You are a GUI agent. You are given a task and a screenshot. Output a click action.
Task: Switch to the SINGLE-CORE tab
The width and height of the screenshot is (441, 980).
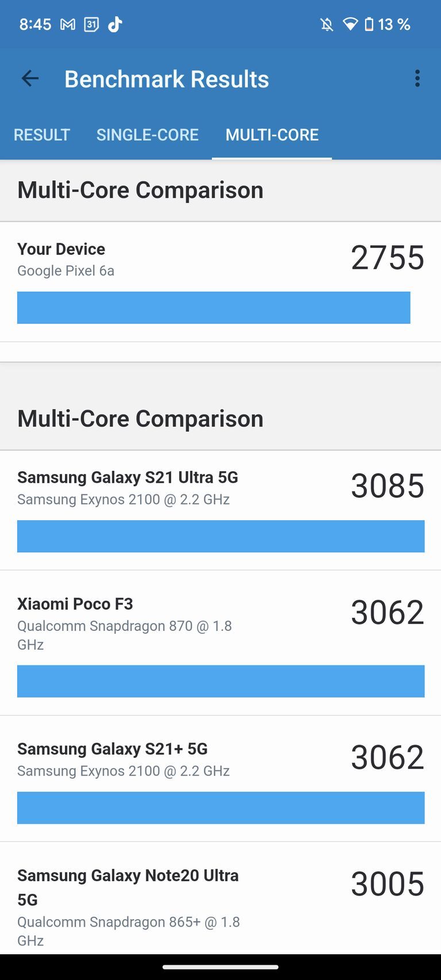(x=148, y=135)
